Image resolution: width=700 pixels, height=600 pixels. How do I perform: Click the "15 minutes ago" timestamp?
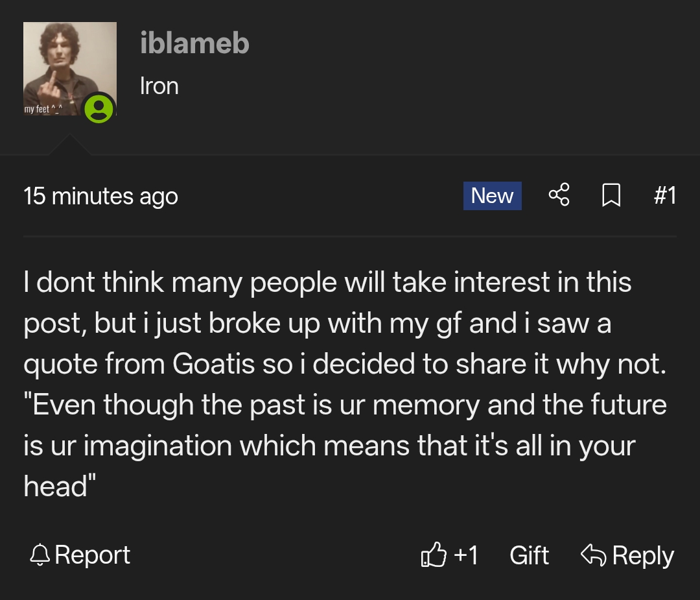100,196
